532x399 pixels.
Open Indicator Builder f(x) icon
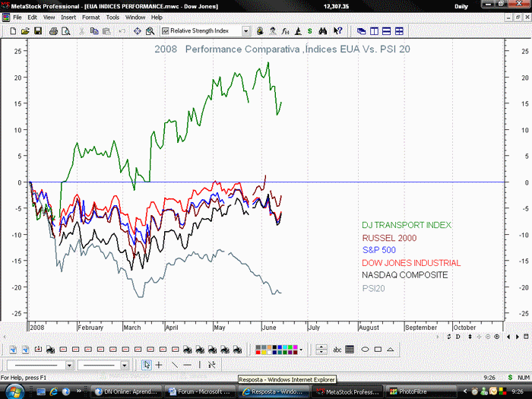coord(285,31)
